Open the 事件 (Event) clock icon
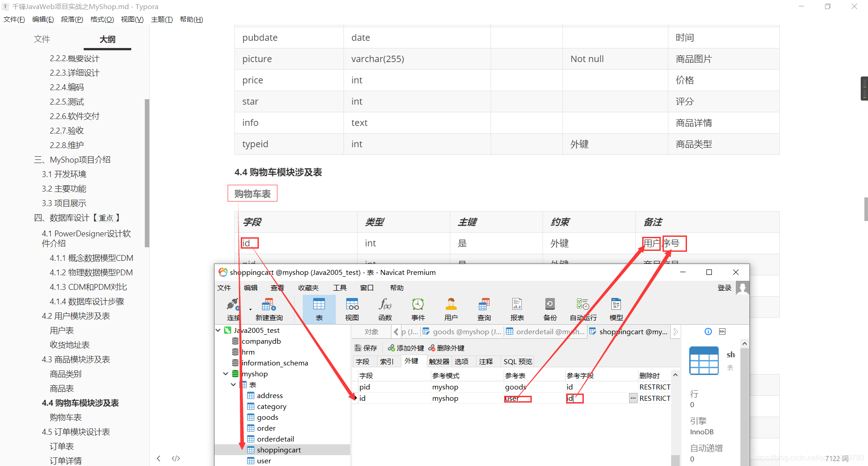Screen dimensions: 868x466 click(x=418, y=309)
